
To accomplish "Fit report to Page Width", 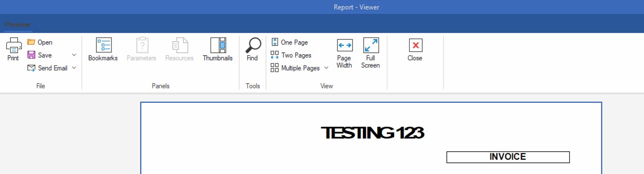I will 344,53.
